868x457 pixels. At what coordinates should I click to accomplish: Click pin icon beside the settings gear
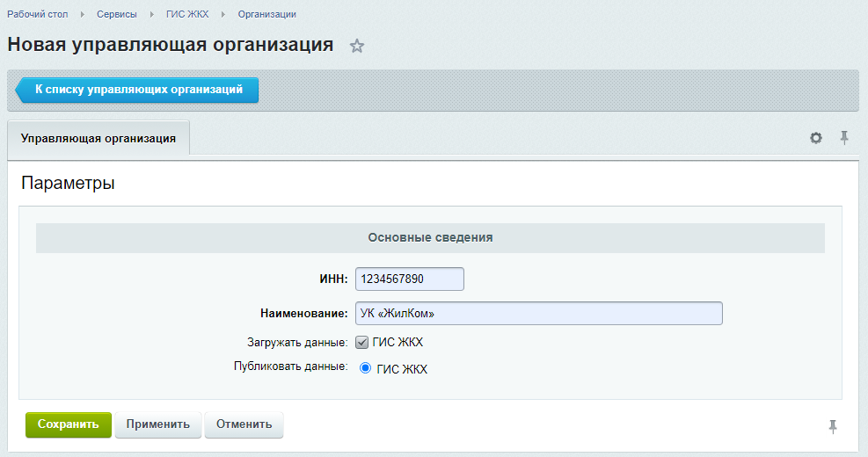point(844,137)
